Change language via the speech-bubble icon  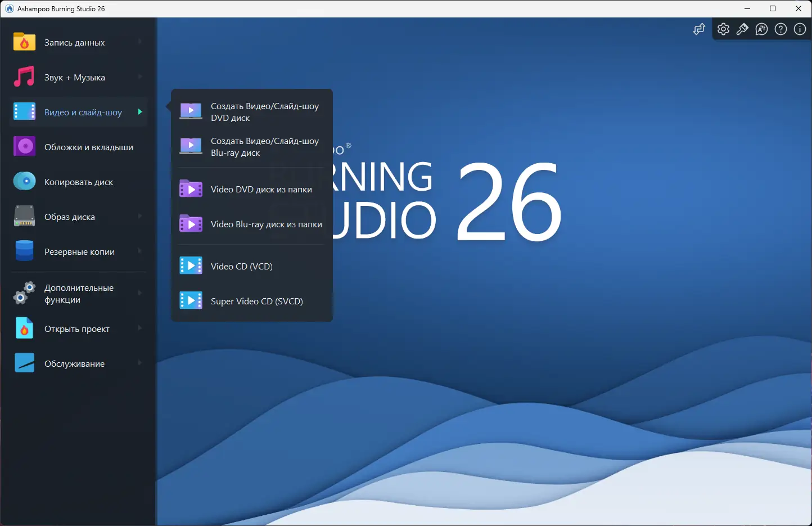click(x=761, y=29)
